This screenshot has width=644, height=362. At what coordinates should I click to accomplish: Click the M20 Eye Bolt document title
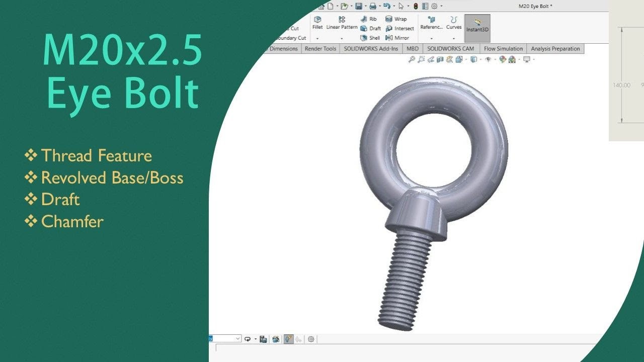(x=536, y=6)
